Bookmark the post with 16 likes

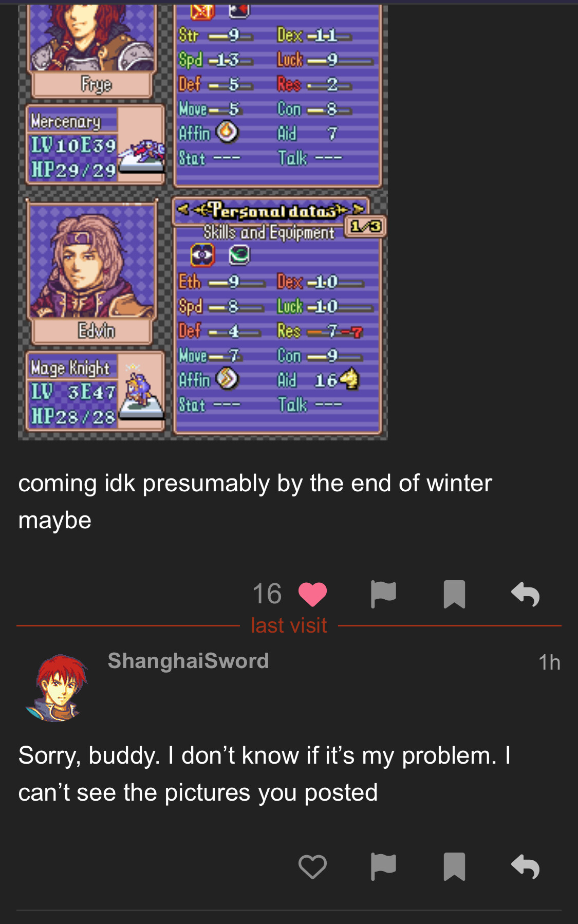tap(454, 594)
